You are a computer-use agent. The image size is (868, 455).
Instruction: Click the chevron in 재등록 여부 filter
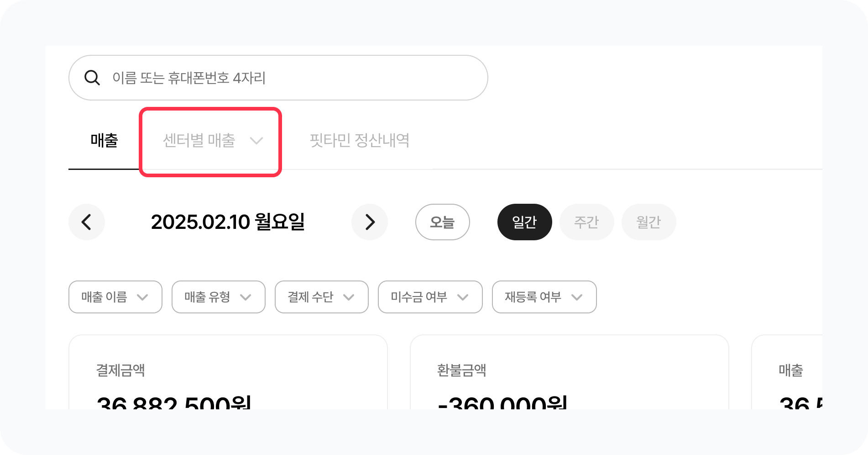click(x=577, y=297)
